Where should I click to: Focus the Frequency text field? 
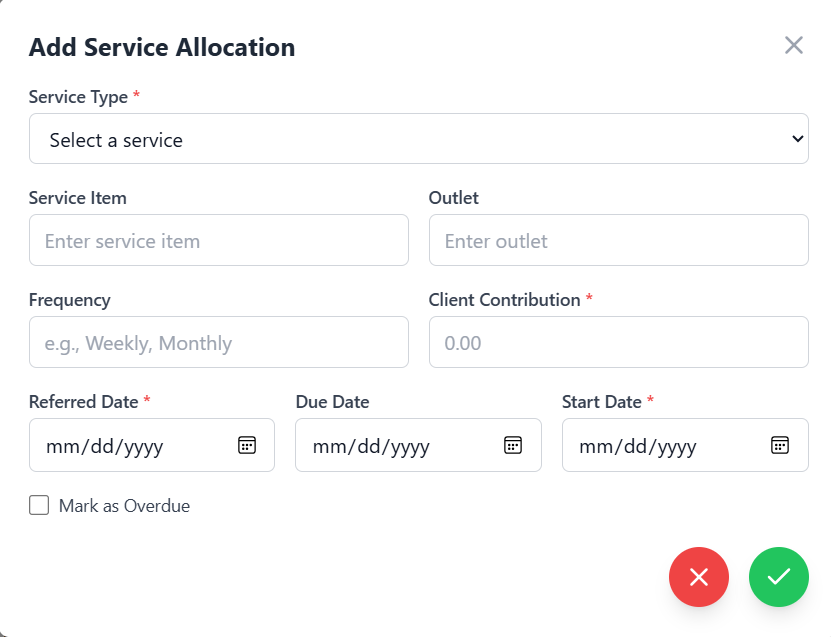tap(218, 343)
